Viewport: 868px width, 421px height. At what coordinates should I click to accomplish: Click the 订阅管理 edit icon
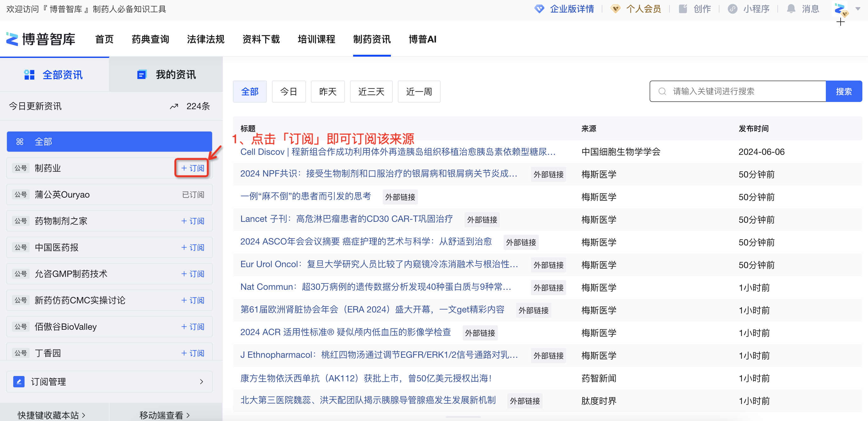[x=19, y=382]
